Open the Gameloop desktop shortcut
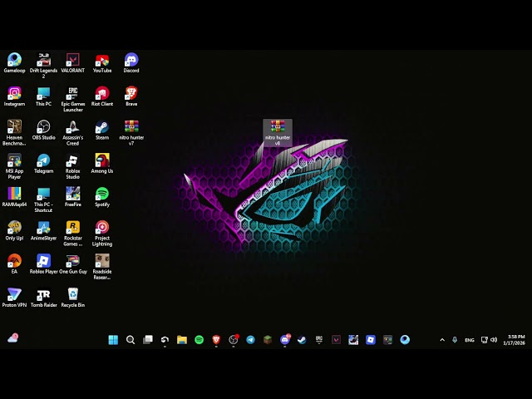The width and height of the screenshot is (532, 399). point(14,63)
